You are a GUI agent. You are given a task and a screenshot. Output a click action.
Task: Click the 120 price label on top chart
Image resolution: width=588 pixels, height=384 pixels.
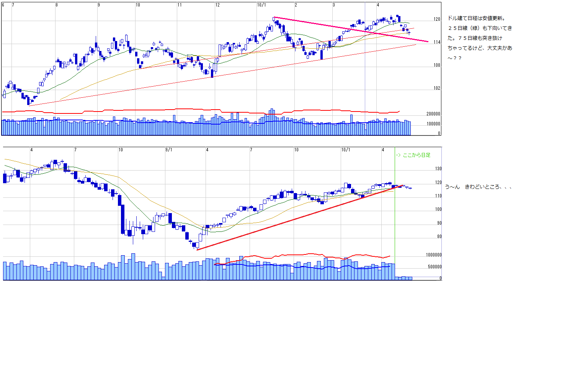(x=437, y=19)
